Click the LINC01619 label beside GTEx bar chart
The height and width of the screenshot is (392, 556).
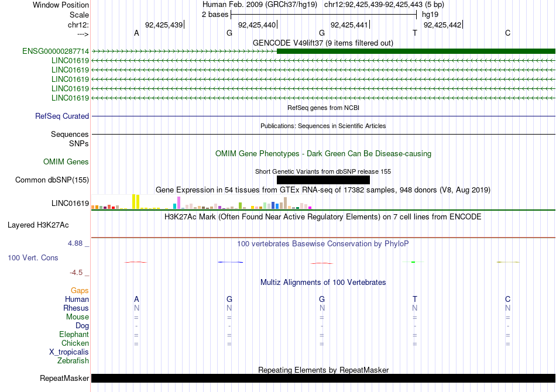70,204
